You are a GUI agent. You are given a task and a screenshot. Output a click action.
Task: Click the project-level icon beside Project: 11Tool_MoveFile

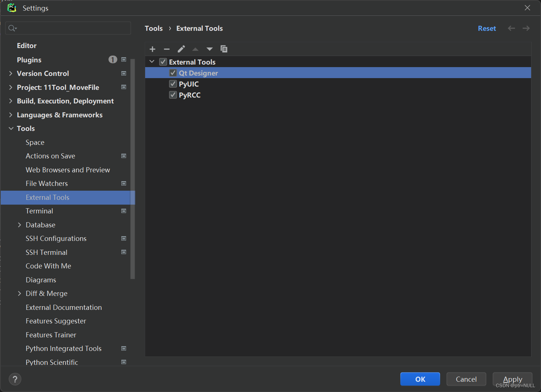(x=124, y=87)
